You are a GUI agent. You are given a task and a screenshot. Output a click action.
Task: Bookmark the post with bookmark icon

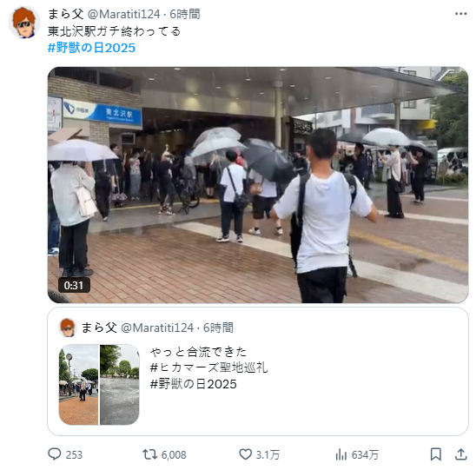coord(436,454)
